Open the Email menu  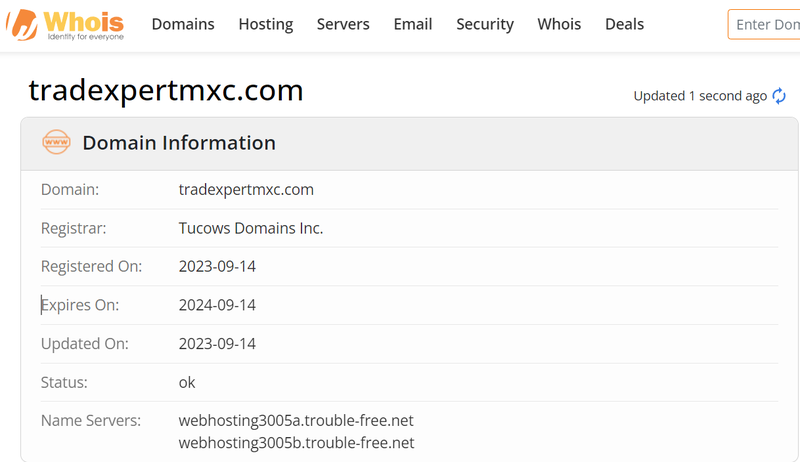pyautogui.click(x=413, y=24)
